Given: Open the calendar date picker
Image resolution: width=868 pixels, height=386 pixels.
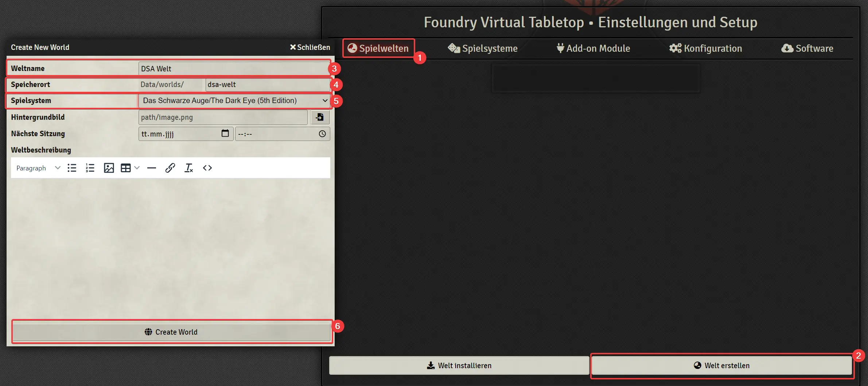Looking at the screenshot, I should pyautogui.click(x=225, y=133).
